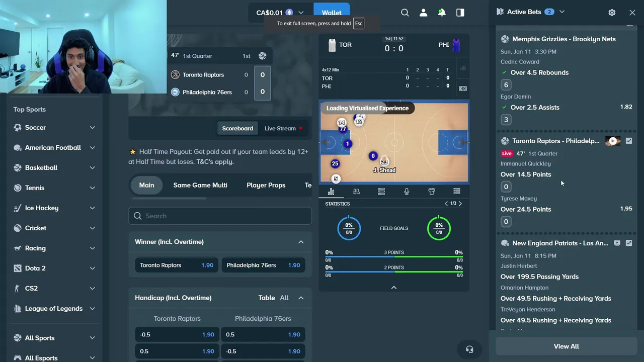The height and width of the screenshot is (362, 644).
Task: Switch Handicap view to Table
Action: pos(267,298)
